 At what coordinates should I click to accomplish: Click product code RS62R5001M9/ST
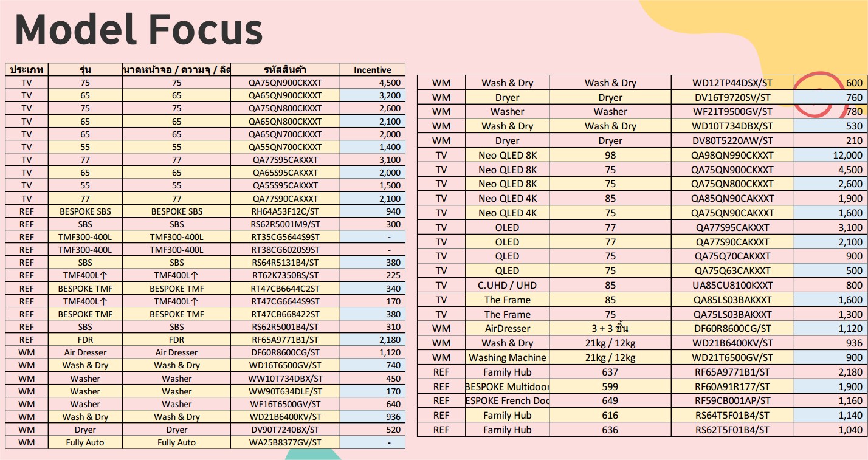284,224
